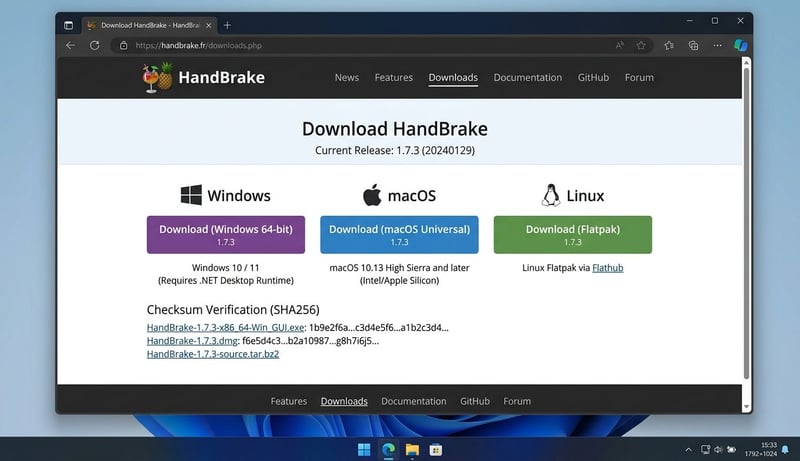Open File Explorer from taskbar
This screenshot has width=800, height=461.
[x=412, y=449]
